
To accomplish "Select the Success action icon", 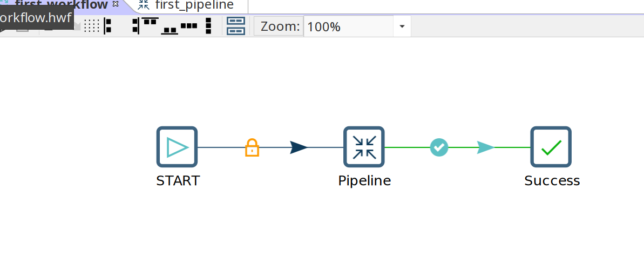I will tap(551, 147).
